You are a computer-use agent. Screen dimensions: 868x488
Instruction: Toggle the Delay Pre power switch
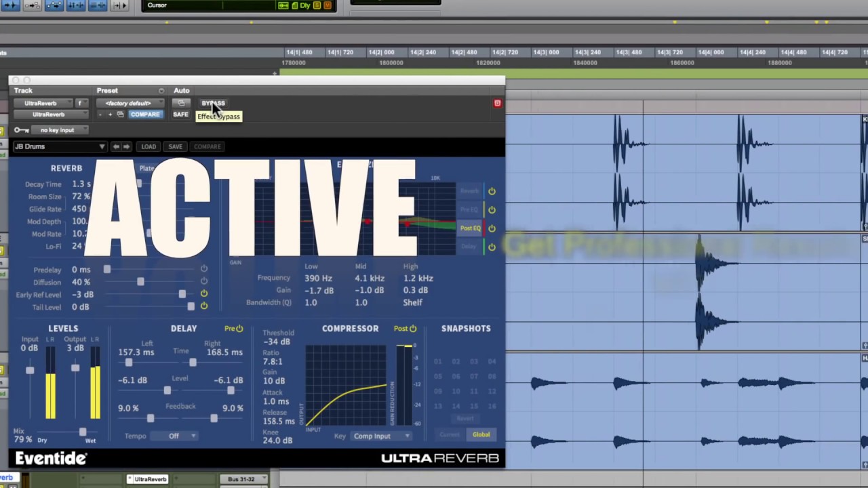click(239, 329)
